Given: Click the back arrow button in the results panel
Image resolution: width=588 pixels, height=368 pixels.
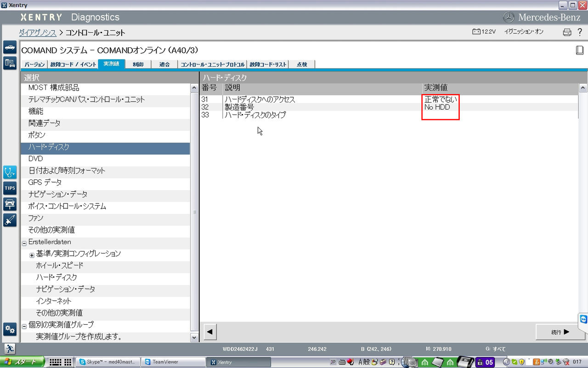Looking at the screenshot, I should pos(209,331).
